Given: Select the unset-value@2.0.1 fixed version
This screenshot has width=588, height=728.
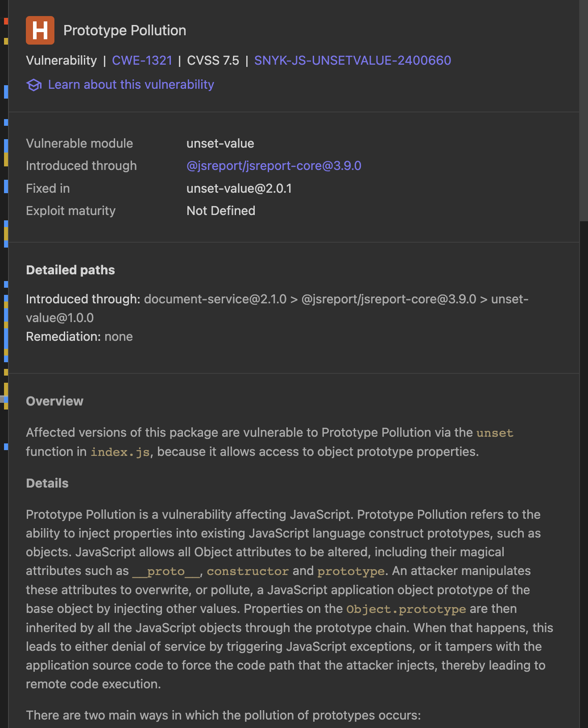Looking at the screenshot, I should click(239, 188).
